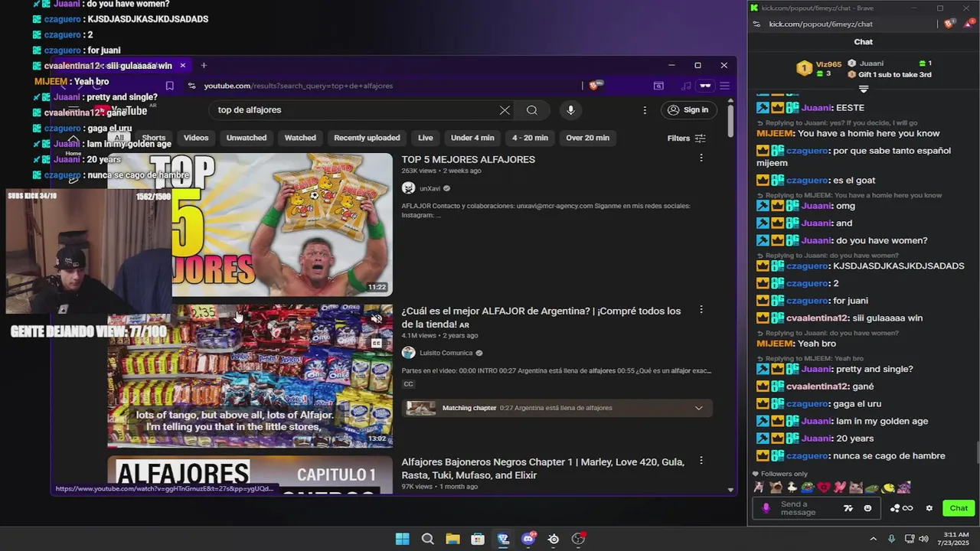Open YouTube settings three-dot menu
Image resolution: width=980 pixels, height=551 pixels.
tap(645, 110)
